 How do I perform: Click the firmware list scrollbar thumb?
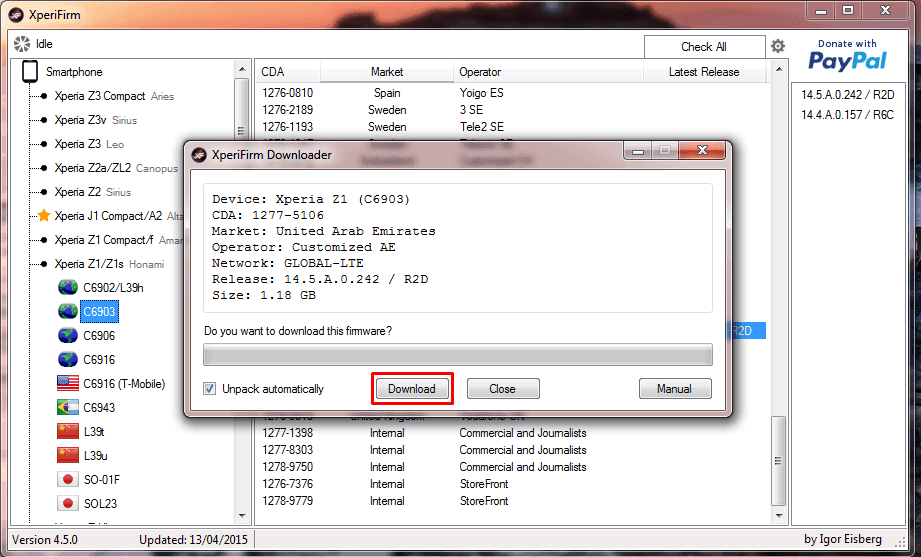tap(779, 461)
